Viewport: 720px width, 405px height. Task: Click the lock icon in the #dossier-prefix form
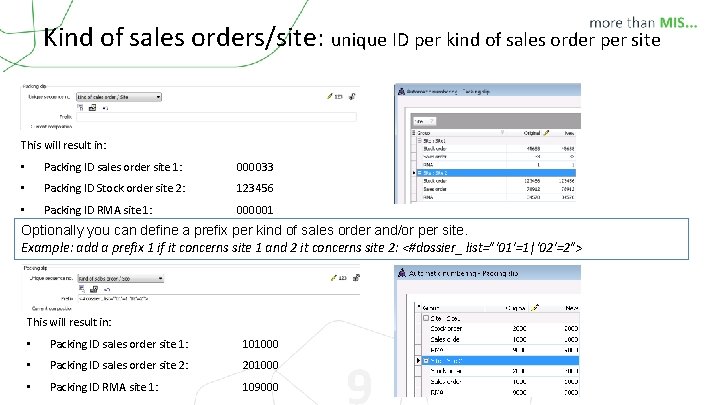tap(356, 277)
